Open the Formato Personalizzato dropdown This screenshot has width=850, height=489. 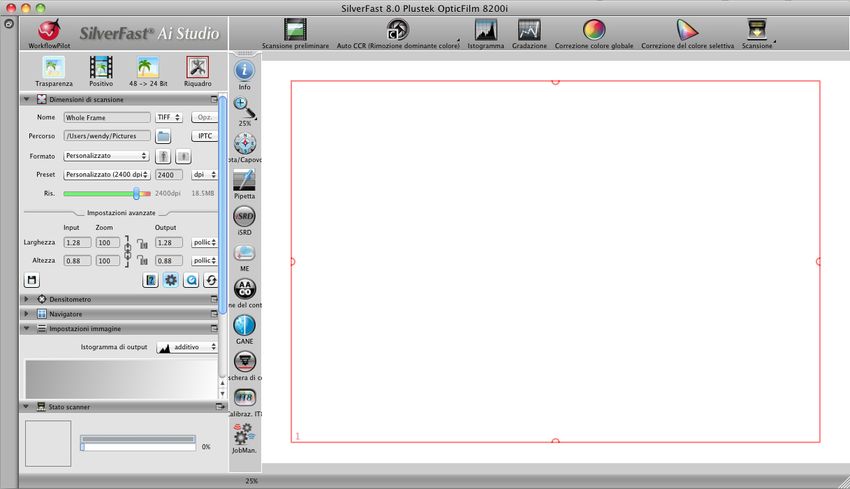pyautogui.click(x=106, y=156)
